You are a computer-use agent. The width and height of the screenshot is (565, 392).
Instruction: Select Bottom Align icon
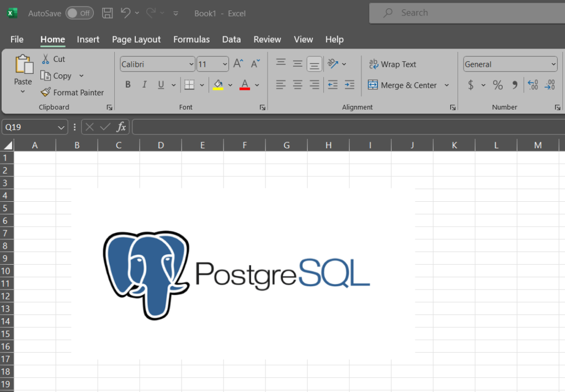tap(314, 64)
